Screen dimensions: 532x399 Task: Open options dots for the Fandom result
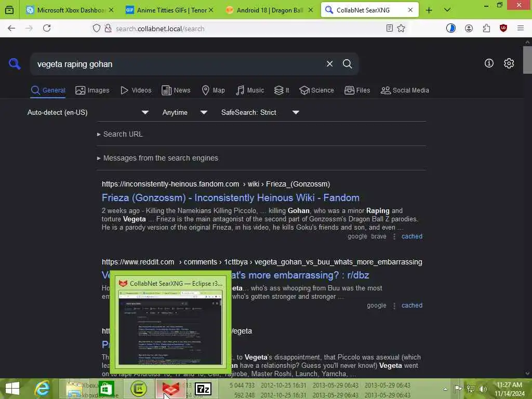[x=394, y=236]
